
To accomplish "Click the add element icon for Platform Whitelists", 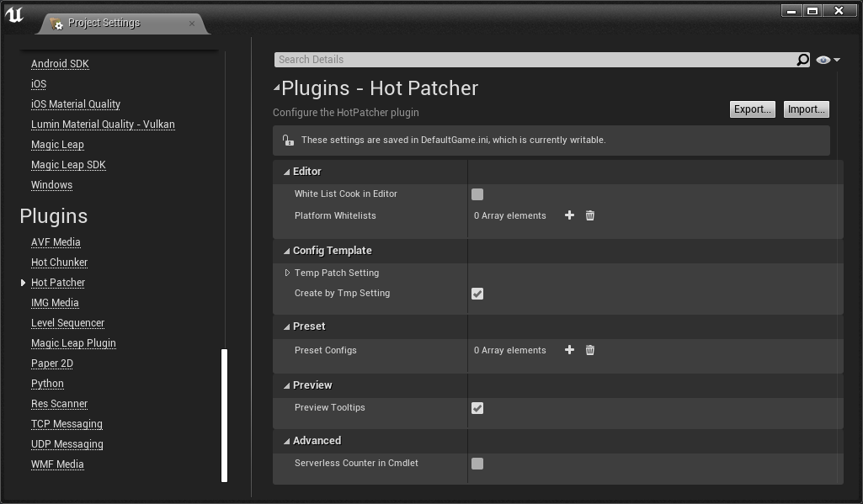I will [569, 215].
